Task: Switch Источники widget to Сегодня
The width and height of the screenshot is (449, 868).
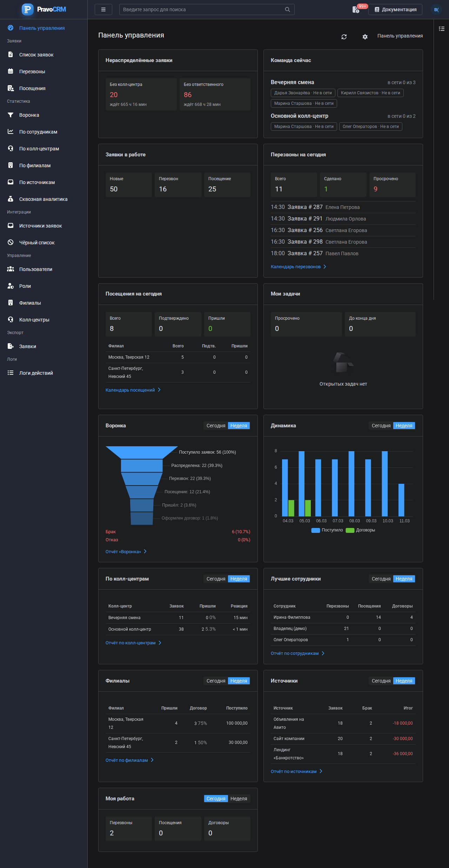Action: tap(381, 681)
